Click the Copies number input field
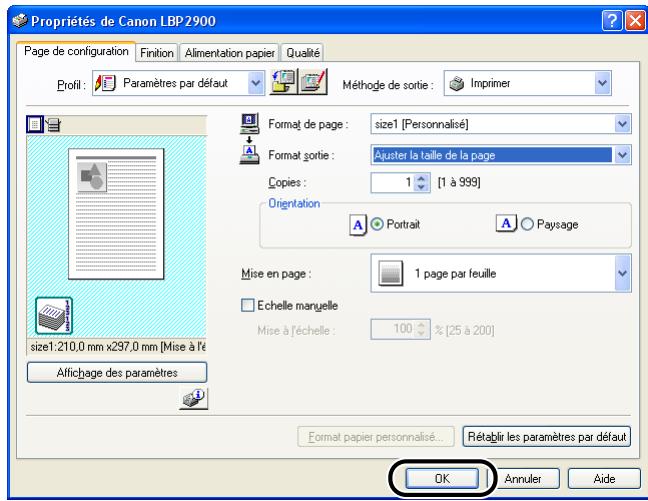This screenshot has width=648, height=501. click(x=393, y=182)
